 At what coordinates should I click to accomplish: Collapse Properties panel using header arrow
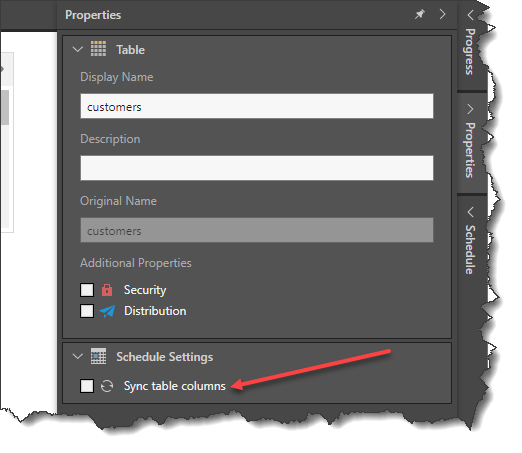442,14
